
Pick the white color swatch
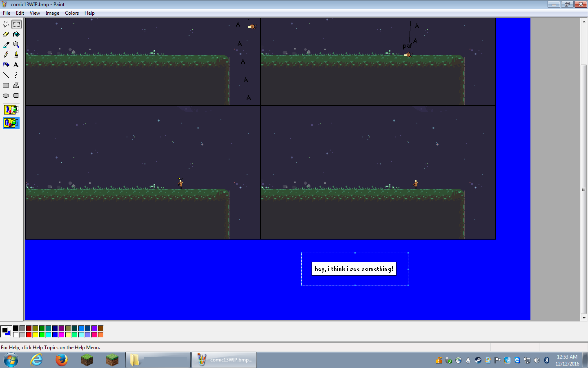16,335
